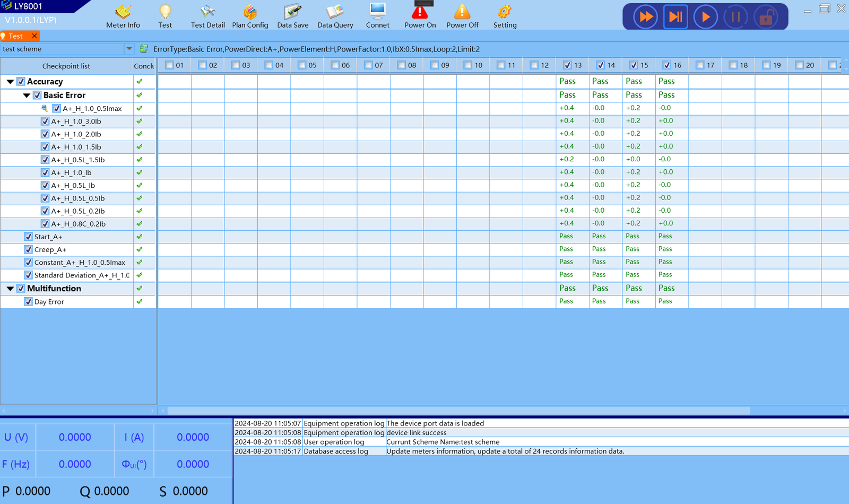849x504 pixels.
Task: Toggle the Basic Error checkbox
Action: [x=37, y=95]
